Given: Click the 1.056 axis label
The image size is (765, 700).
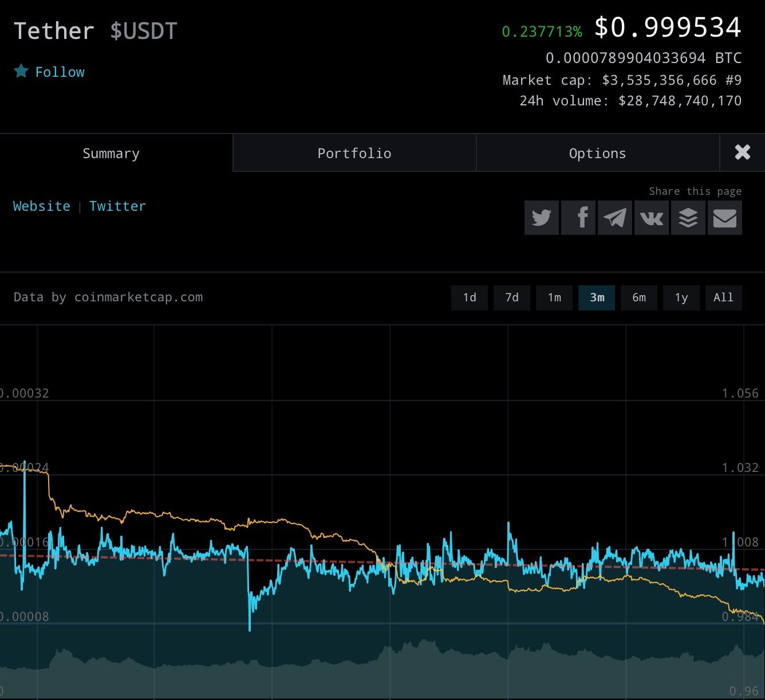Looking at the screenshot, I should [x=740, y=394].
